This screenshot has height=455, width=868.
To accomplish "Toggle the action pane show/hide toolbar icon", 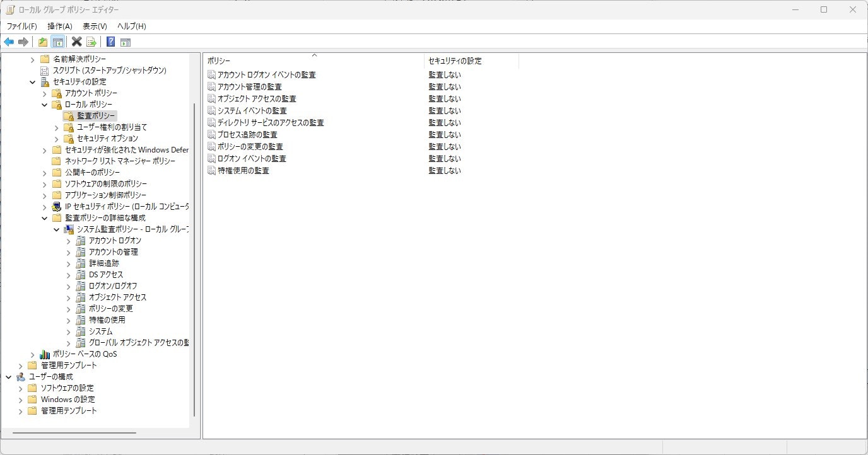I will tap(126, 42).
